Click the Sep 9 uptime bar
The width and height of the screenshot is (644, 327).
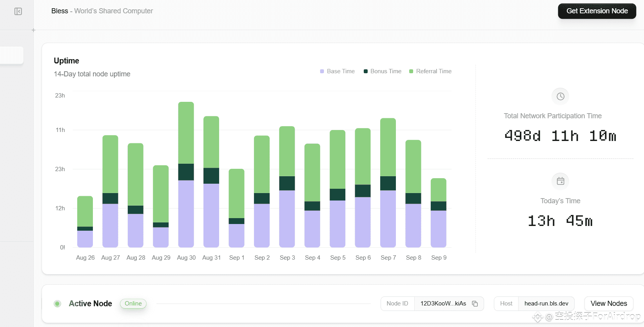439,213
